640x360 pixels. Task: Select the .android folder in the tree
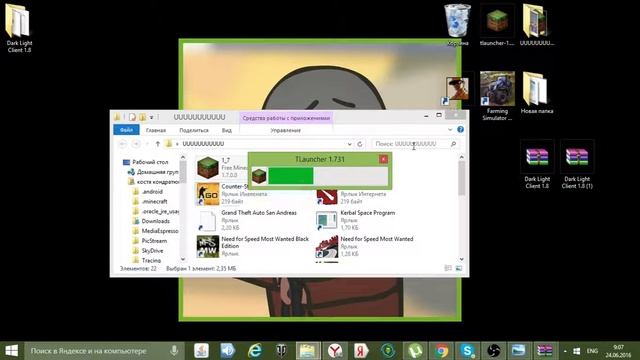[148, 191]
